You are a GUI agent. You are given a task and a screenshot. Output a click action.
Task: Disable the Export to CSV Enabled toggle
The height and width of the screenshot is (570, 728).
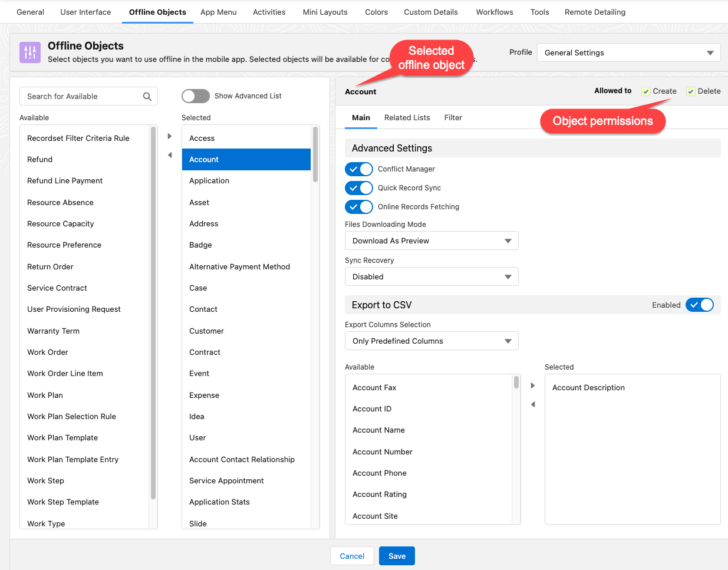[700, 305]
